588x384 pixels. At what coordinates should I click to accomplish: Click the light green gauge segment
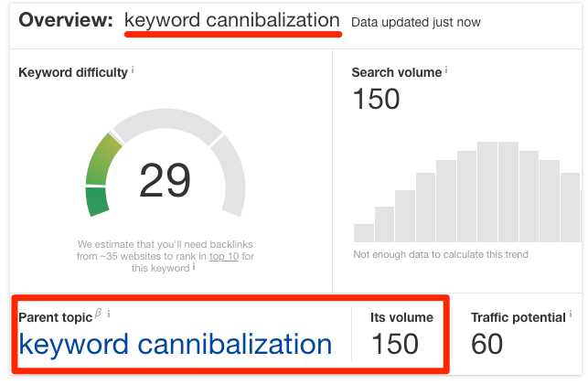(x=103, y=158)
